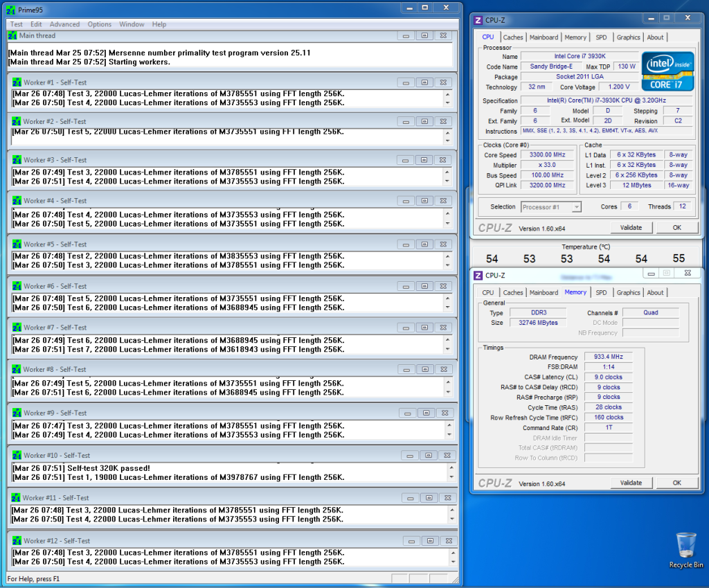
Task: Switch to CPU tab in lower CPU-Z window
Action: coord(487,293)
